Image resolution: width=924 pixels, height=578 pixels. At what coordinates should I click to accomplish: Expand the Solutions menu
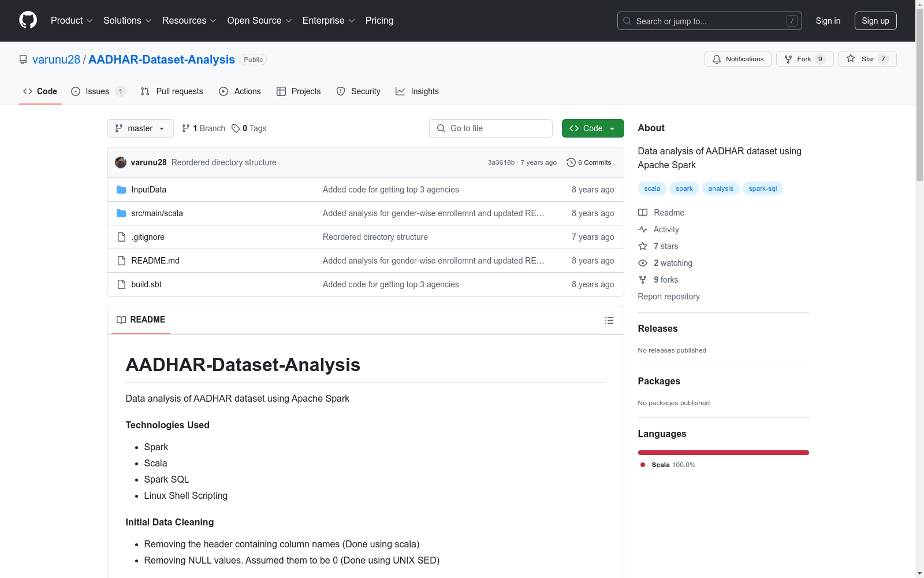tap(128, 20)
